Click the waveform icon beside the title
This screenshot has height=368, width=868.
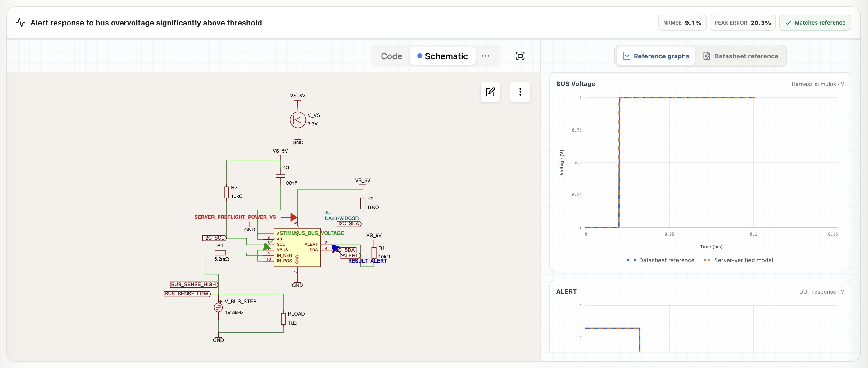(x=20, y=23)
